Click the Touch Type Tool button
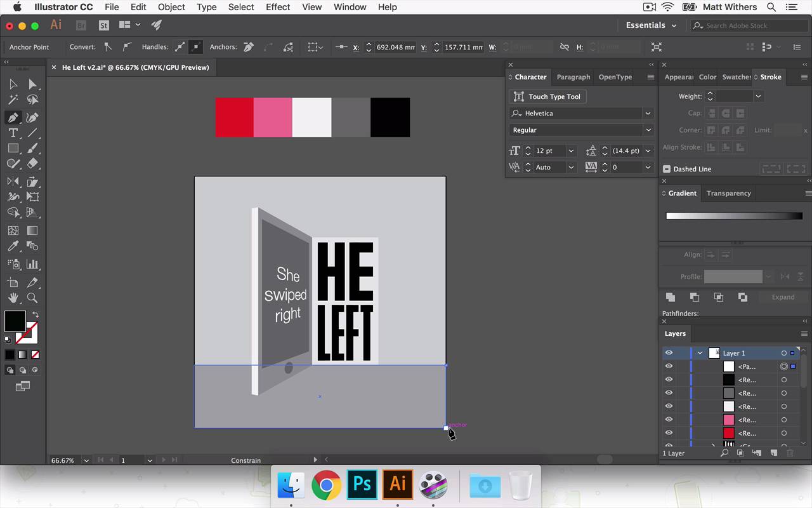812x508 pixels. pos(547,97)
